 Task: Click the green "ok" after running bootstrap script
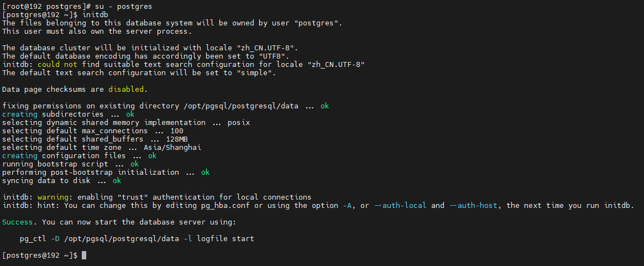point(135,164)
